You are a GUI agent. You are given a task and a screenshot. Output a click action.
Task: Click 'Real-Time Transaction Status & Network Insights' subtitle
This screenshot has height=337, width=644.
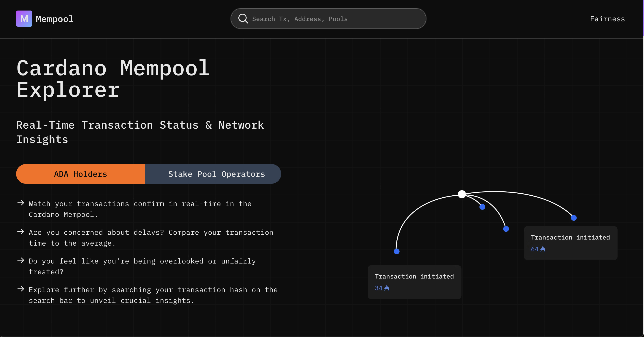140,132
